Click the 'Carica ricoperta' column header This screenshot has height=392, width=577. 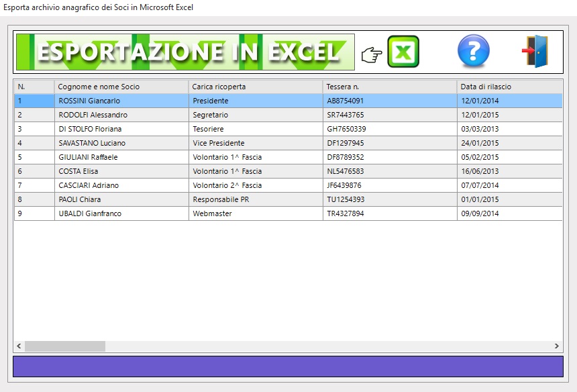(256, 87)
